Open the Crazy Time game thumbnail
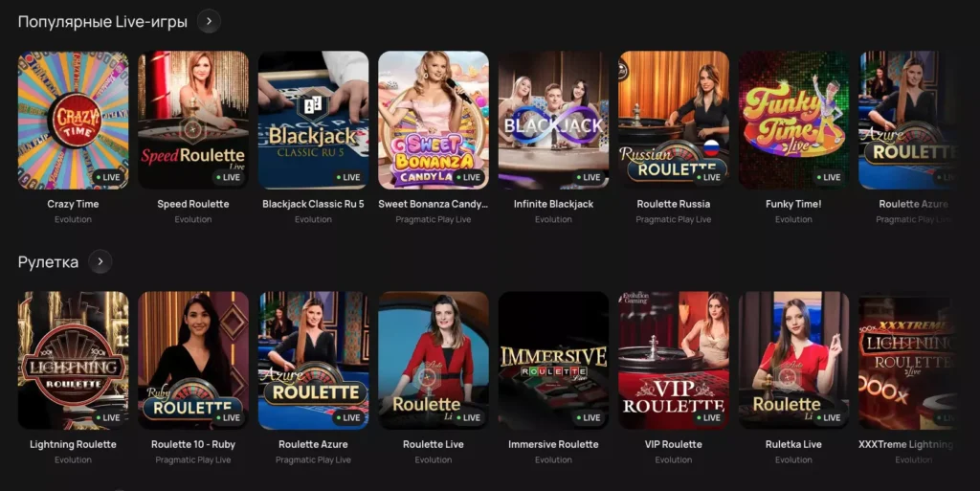This screenshot has width=980, height=491. pyautogui.click(x=73, y=120)
